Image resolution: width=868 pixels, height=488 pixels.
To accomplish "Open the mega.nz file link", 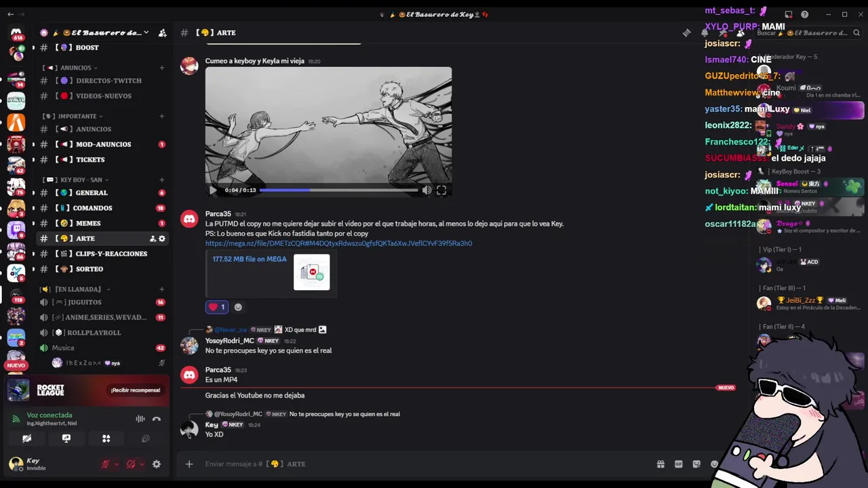I will click(x=338, y=243).
